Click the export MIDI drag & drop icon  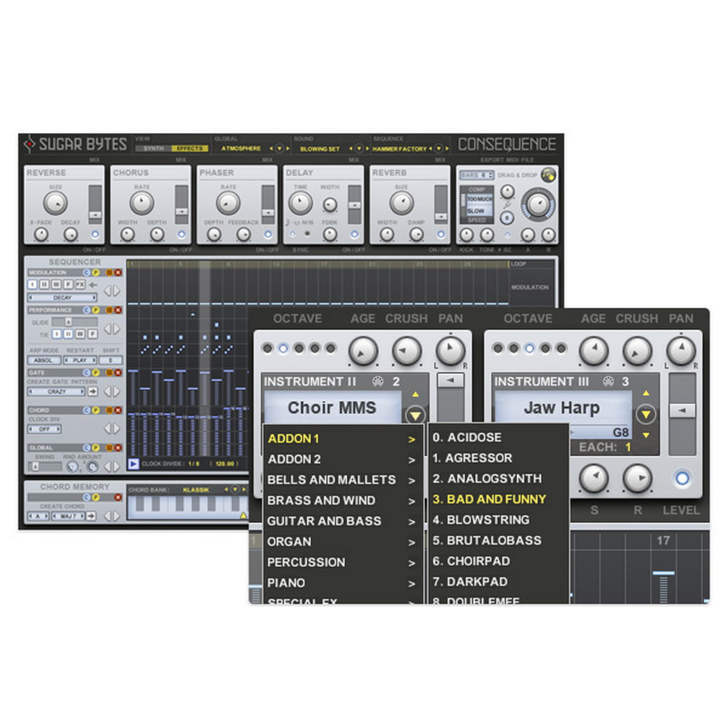548,175
